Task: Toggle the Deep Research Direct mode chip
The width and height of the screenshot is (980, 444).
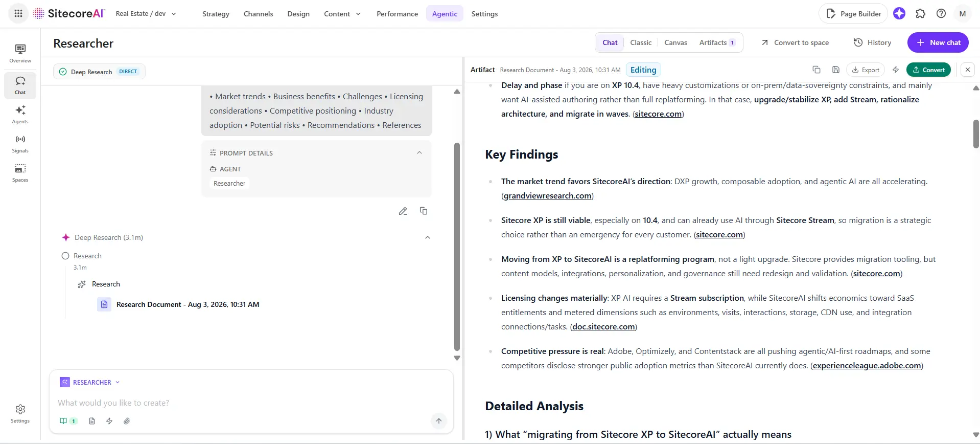Action: 99,72
